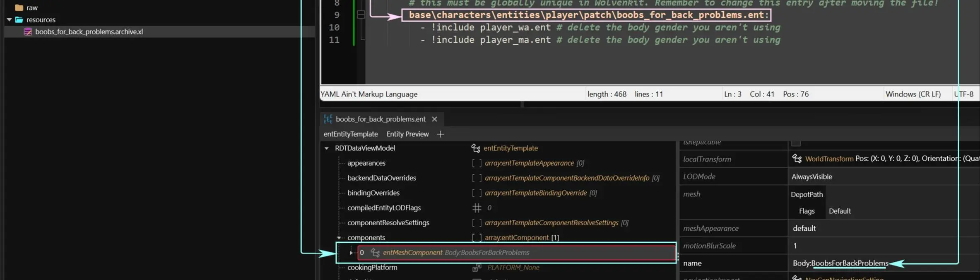Collapse the components array node
This screenshot has width=980, height=280.
[339, 237]
